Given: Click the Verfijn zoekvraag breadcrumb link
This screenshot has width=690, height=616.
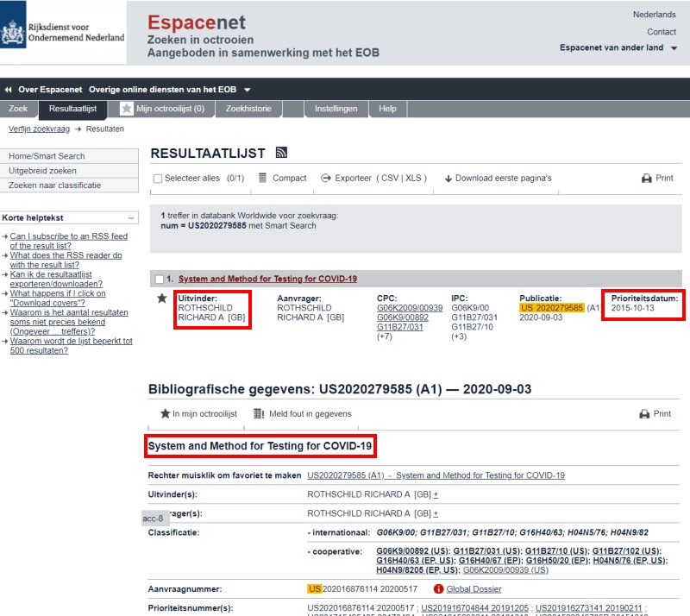Looking at the screenshot, I should click(x=39, y=129).
